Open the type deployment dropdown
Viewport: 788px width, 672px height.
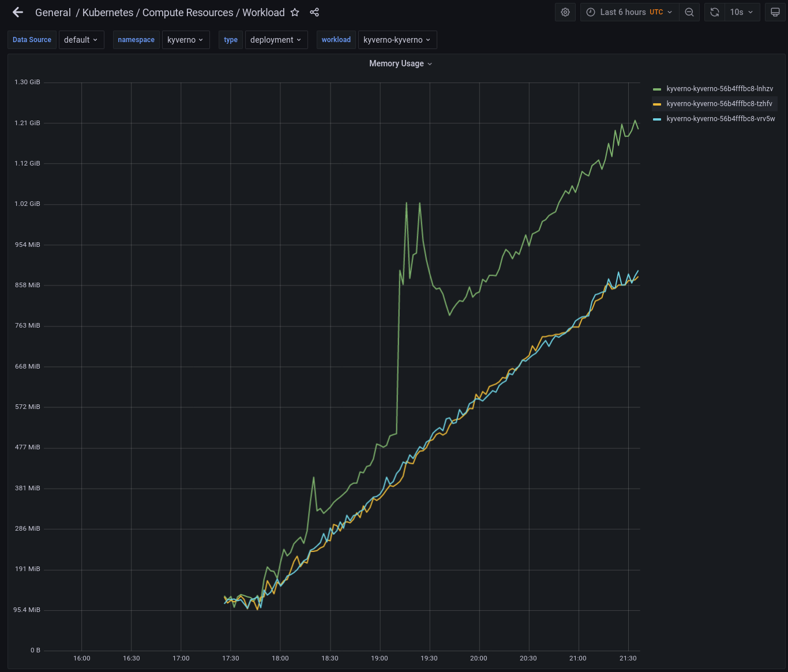[x=276, y=40]
